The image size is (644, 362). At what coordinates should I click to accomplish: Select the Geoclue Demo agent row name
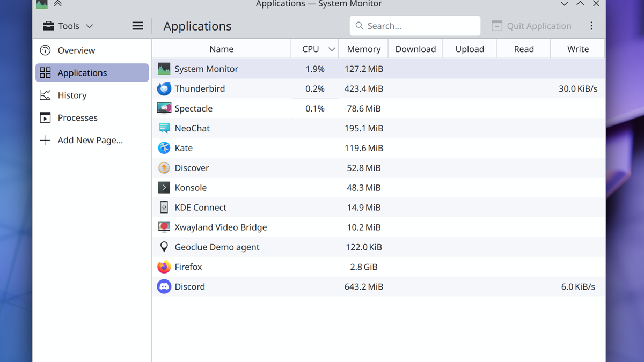pos(217,247)
